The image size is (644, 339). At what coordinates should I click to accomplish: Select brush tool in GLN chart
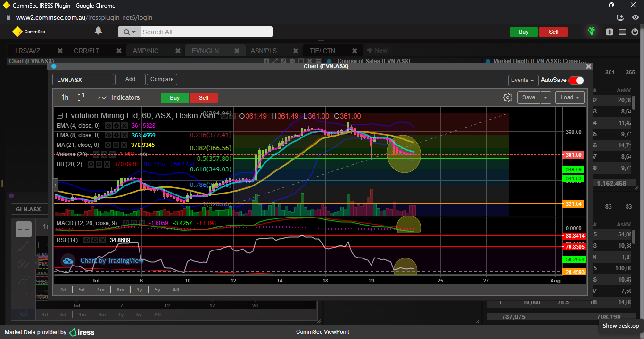[x=24, y=281]
